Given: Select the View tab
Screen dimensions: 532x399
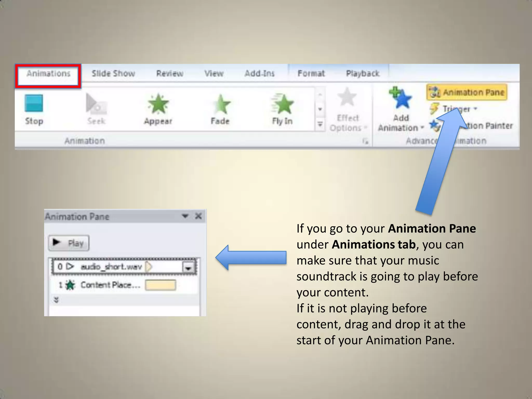Looking at the screenshot, I should click(214, 74).
